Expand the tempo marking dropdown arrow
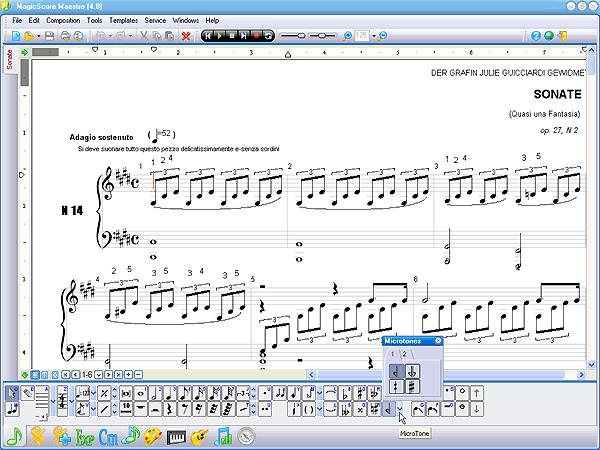The image size is (600, 450). click(93, 393)
